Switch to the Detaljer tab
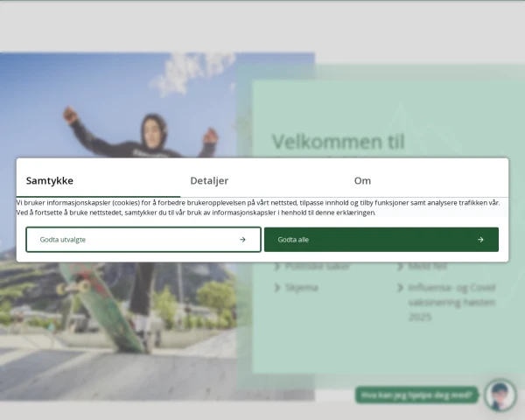Viewport: 525px width, 420px height. (262, 180)
